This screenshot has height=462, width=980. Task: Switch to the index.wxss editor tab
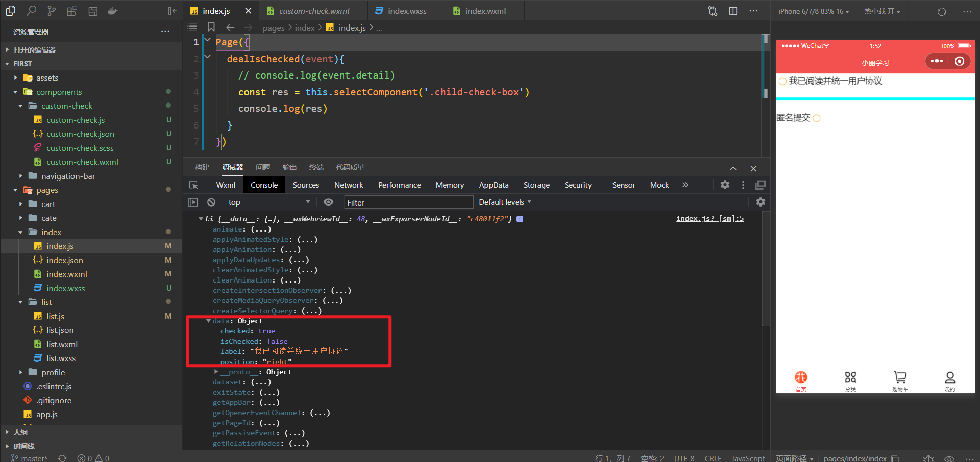tap(407, 11)
